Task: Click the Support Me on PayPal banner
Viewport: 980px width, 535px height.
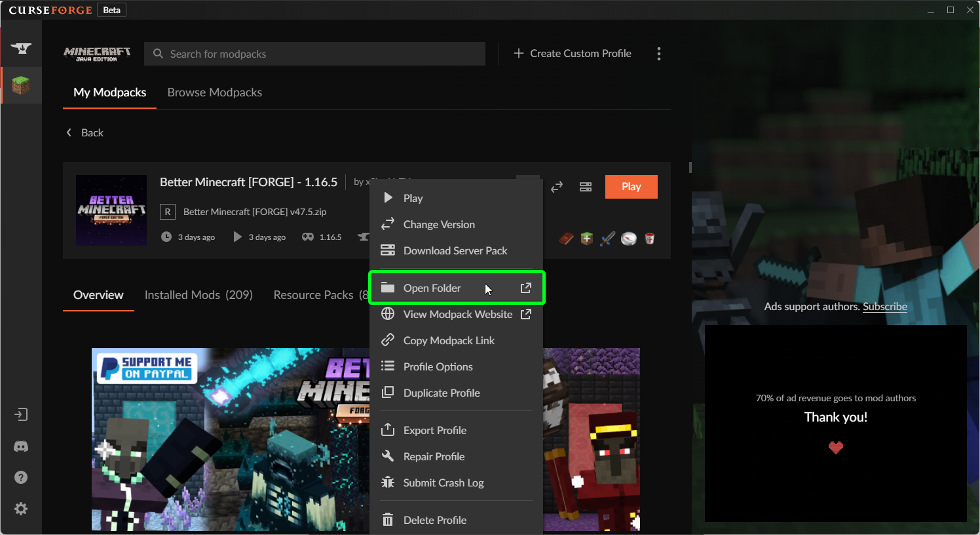Action: pyautogui.click(x=147, y=368)
